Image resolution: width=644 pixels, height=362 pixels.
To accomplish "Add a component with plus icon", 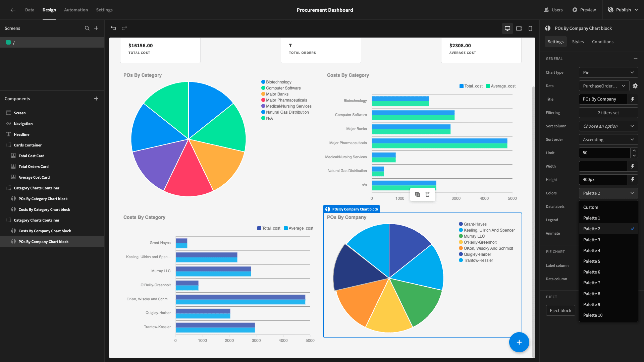I will tap(96, 99).
